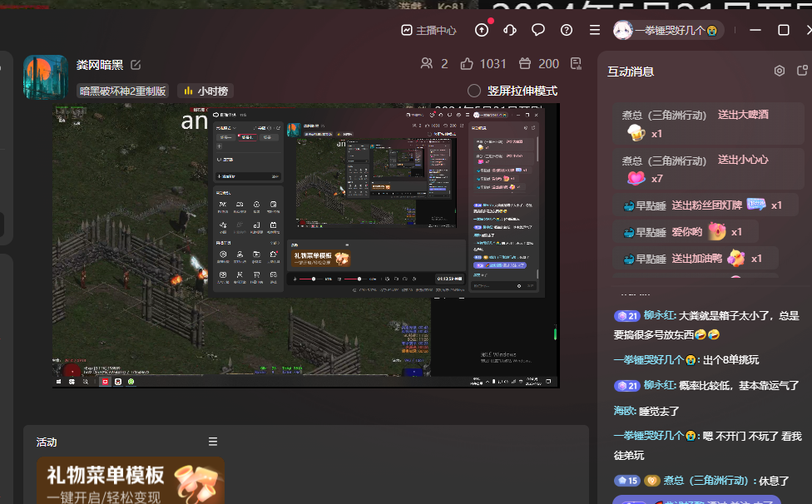
Task: Click level 21 badge on 大粪就是箱子太小了 message
Action: [627, 316]
